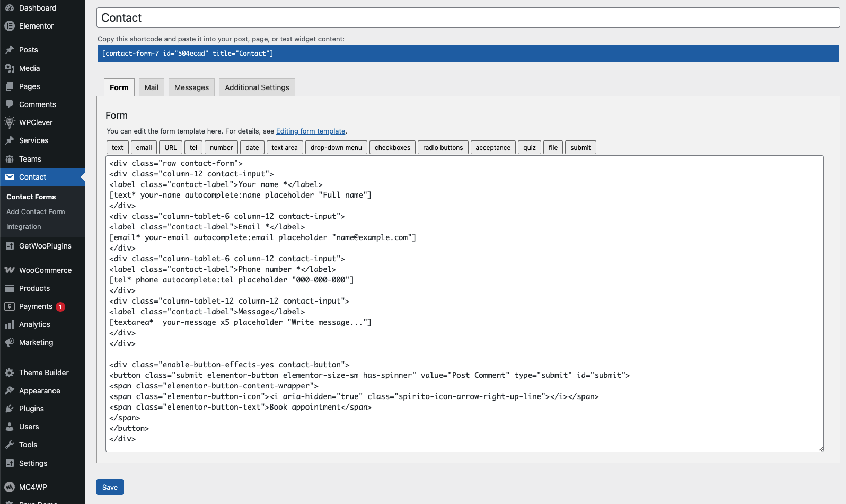Image resolution: width=846 pixels, height=504 pixels.
Task: Open Comments bubble icon in sidebar
Action: coord(10,104)
